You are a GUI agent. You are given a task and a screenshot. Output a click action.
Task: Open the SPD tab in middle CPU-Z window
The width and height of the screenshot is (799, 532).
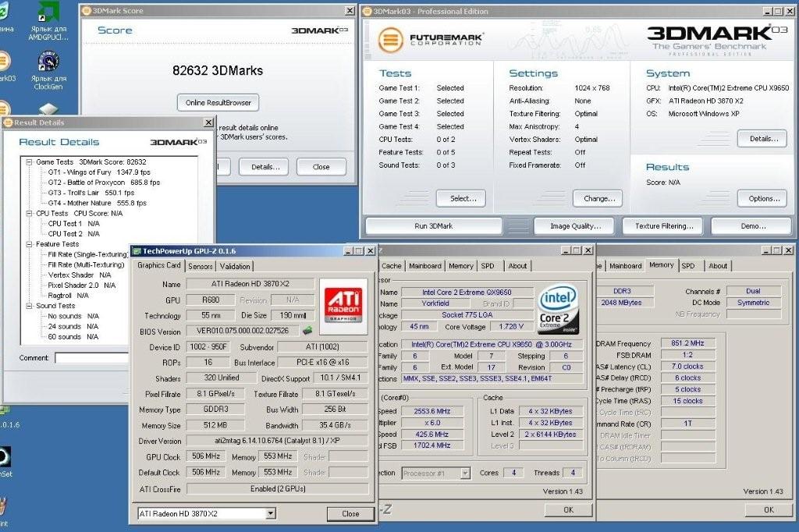488,265
